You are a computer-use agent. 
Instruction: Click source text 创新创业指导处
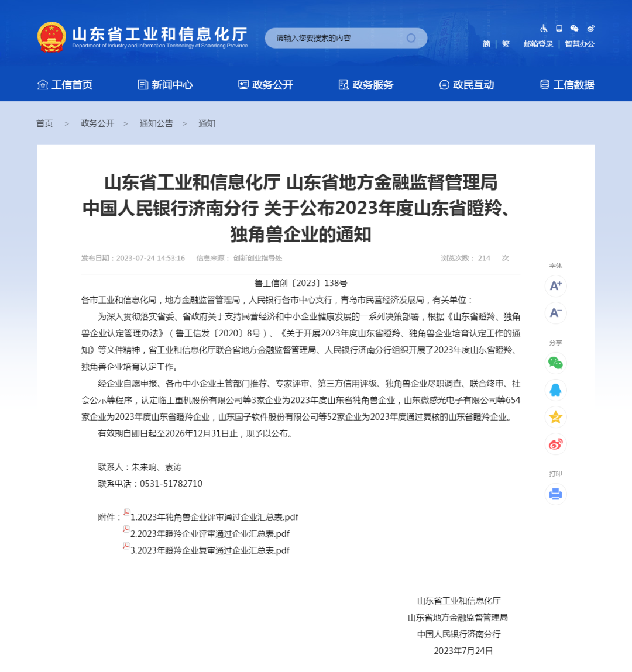pos(257,258)
